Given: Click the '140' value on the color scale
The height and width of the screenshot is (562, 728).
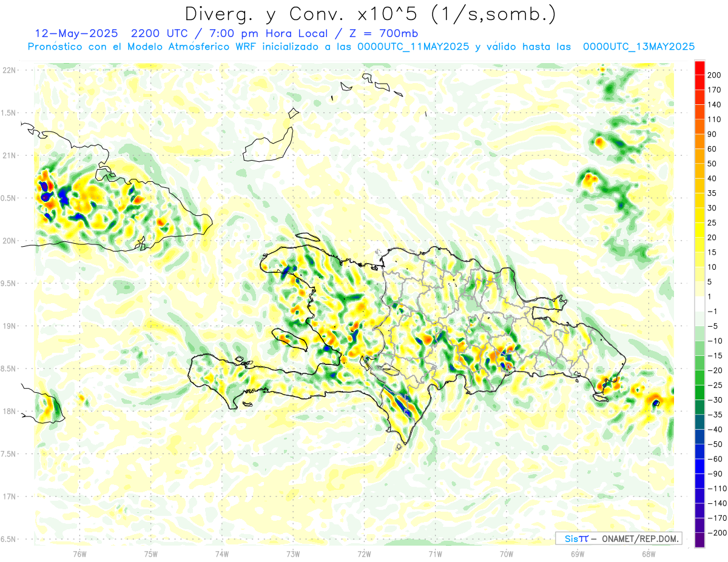Looking at the screenshot, I should [x=715, y=105].
